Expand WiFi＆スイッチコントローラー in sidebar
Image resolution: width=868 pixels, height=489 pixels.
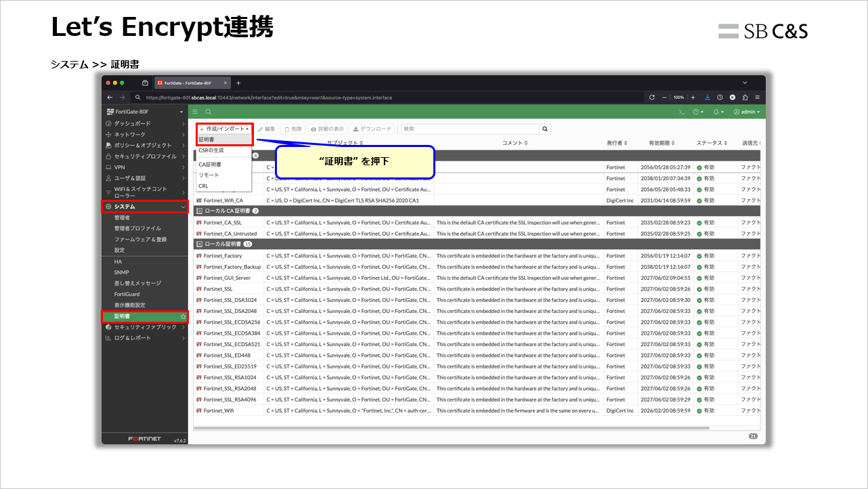pyautogui.click(x=145, y=192)
